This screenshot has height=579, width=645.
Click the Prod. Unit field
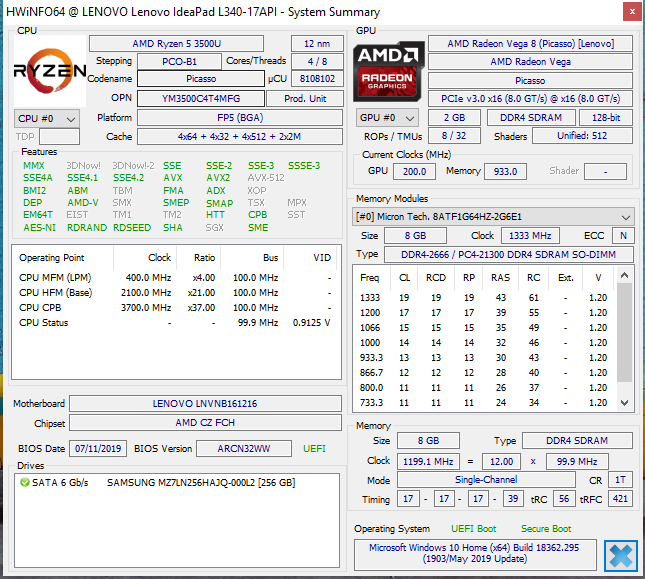coord(305,99)
